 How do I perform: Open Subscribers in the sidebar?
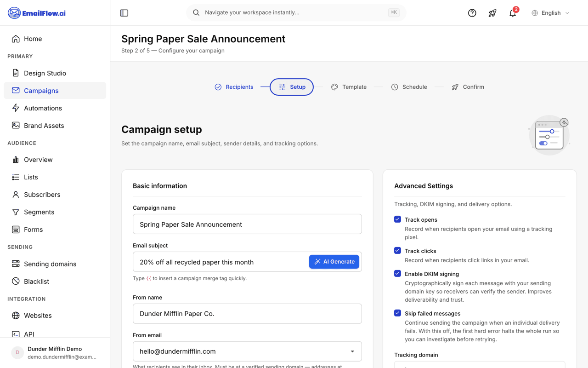55,195
